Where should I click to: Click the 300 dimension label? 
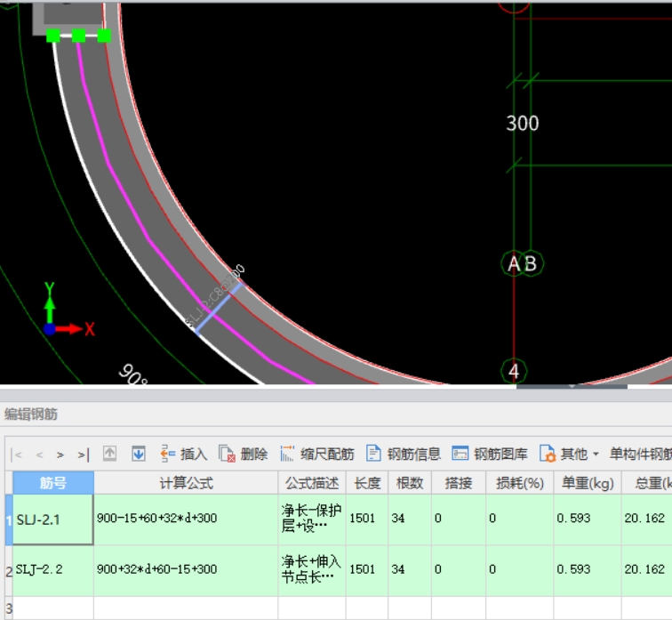(523, 124)
